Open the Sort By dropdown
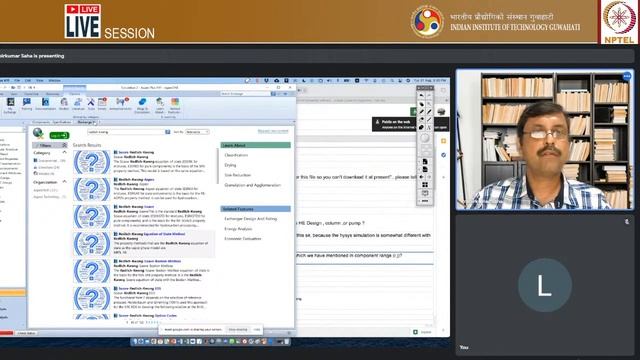Image resolution: width=640 pixels, height=360 pixels. point(197,132)
